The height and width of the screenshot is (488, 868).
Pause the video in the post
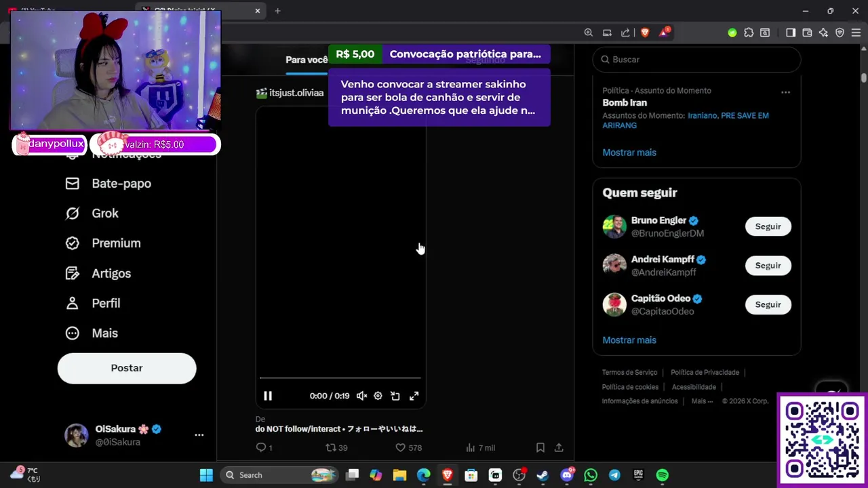[268, 396]
